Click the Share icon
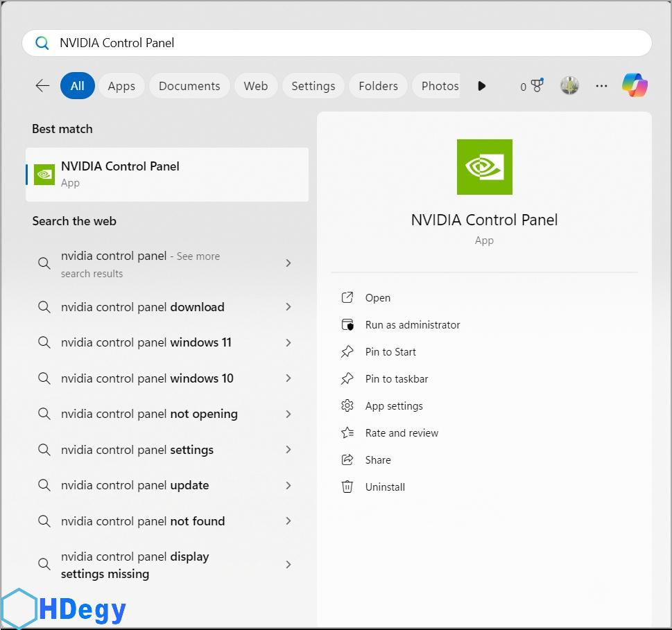Image resolution: width=672 pixels, height=630 pixels. pos(347,460)
